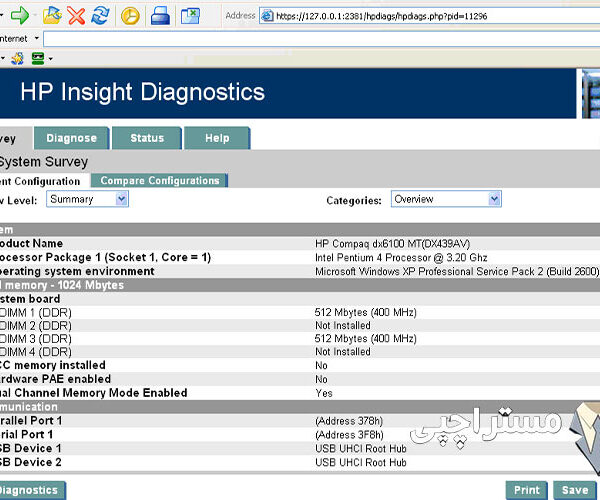Click the thumbnail image right of banner
600x500 pixels.
[591, 94]
